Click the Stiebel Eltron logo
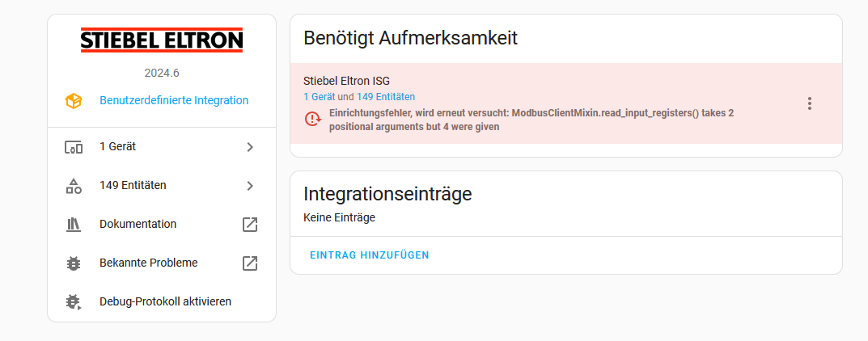The width and height of the screenshot is (868, 341). [x=162, y=40]
